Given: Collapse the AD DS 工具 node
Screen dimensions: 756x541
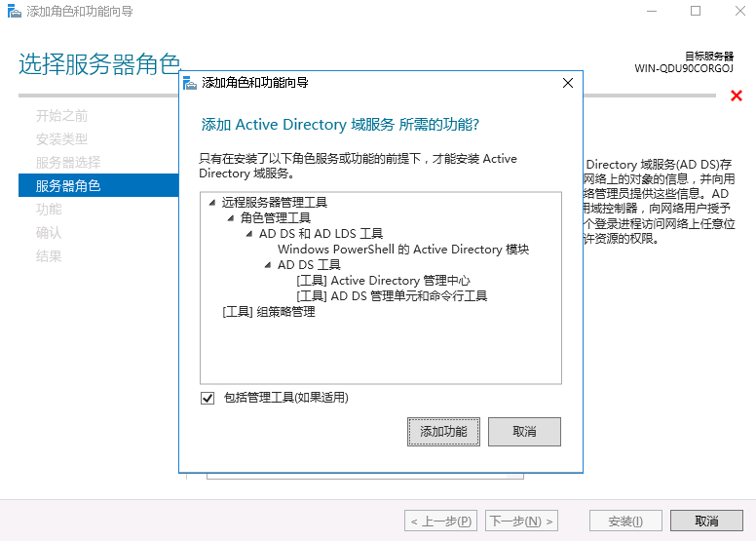Looking at the screenshot, I should 268,265.
